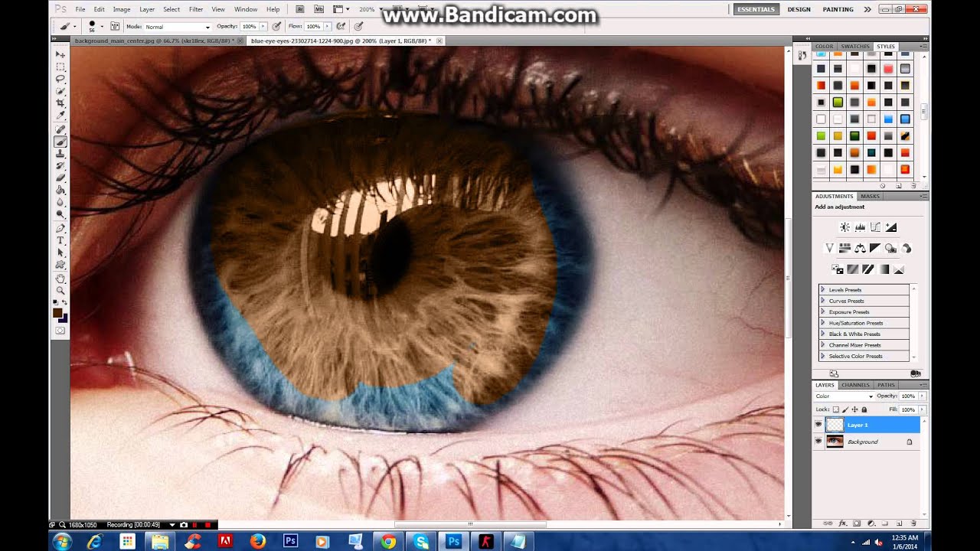Hide Layer 1 visibility eye
This screenshot has height=551, width=980.
(x=818, y=425)
